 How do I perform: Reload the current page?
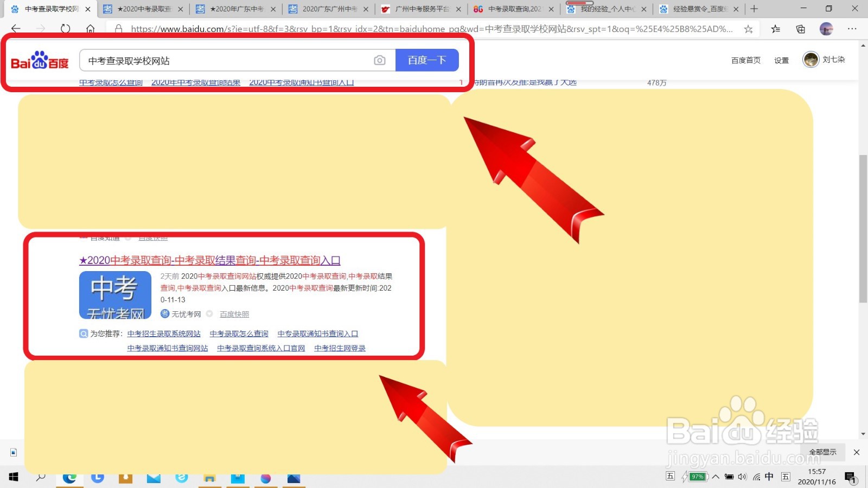(66, 29)
